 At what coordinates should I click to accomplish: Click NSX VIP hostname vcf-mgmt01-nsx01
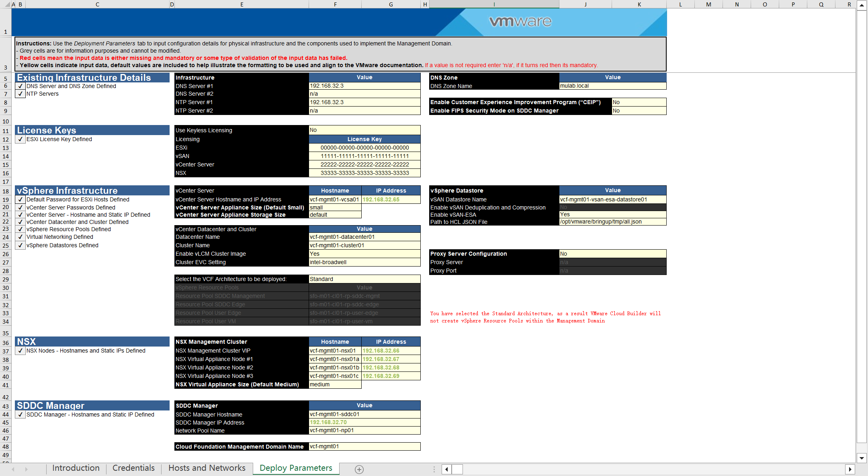[335, 351]
